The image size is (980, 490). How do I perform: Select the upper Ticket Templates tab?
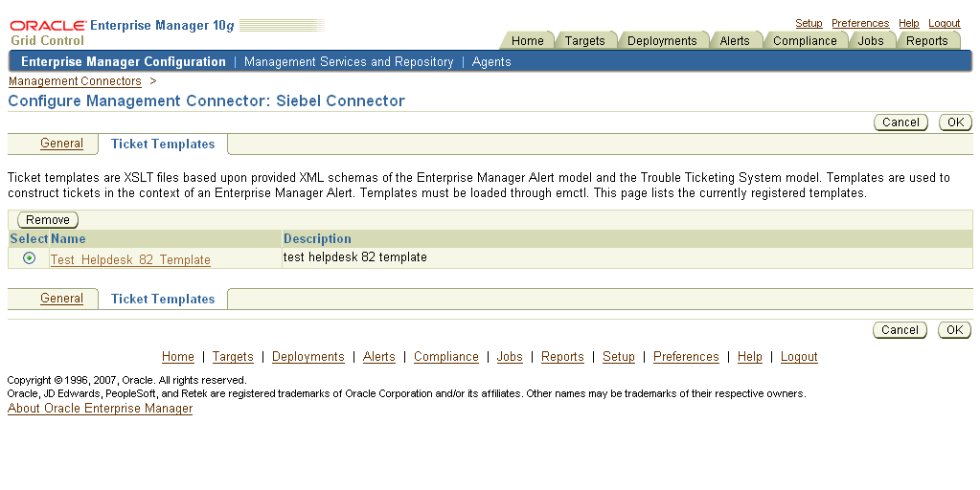(163, 144)
